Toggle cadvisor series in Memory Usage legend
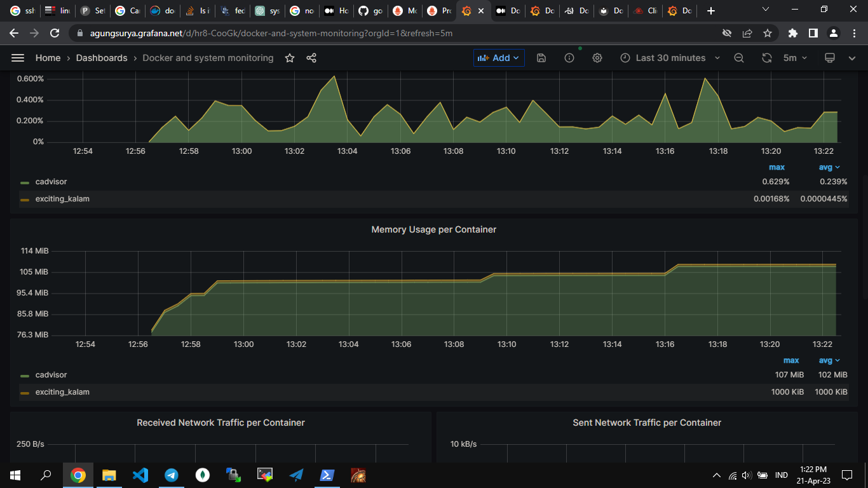Viewport: 868px width, 488px height. tap(51, 375)
